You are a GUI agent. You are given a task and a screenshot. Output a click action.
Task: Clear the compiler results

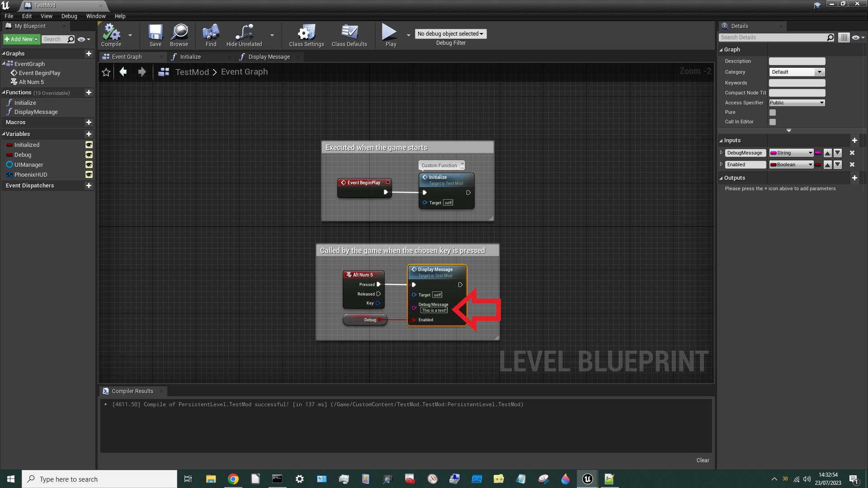pyautogui.click(x=703, y=460)
